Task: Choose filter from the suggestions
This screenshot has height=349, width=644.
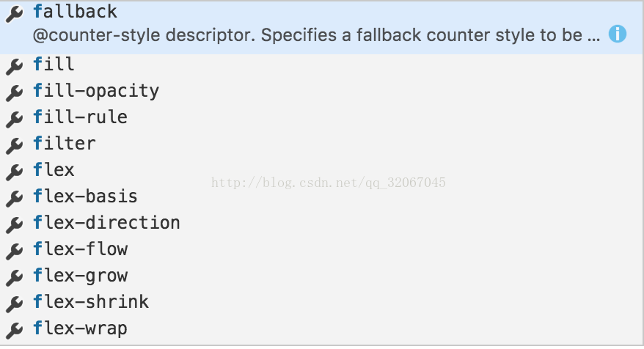Action: [321, 144]
